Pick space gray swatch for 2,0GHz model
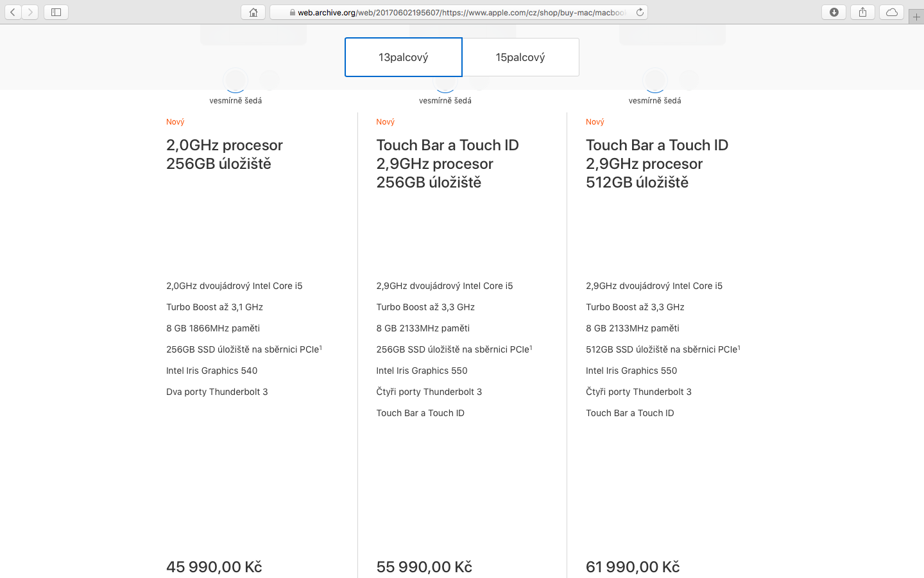Screen dimensions: 924x578 (235, 80)
